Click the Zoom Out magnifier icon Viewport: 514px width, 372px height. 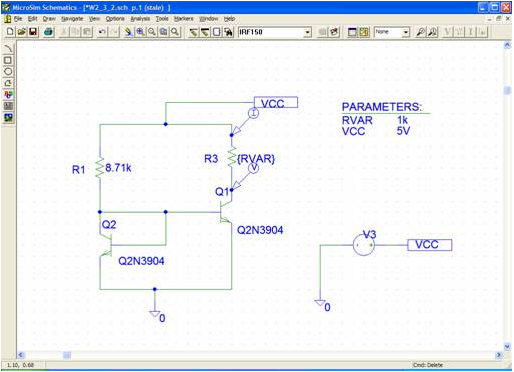coord(152,32)
